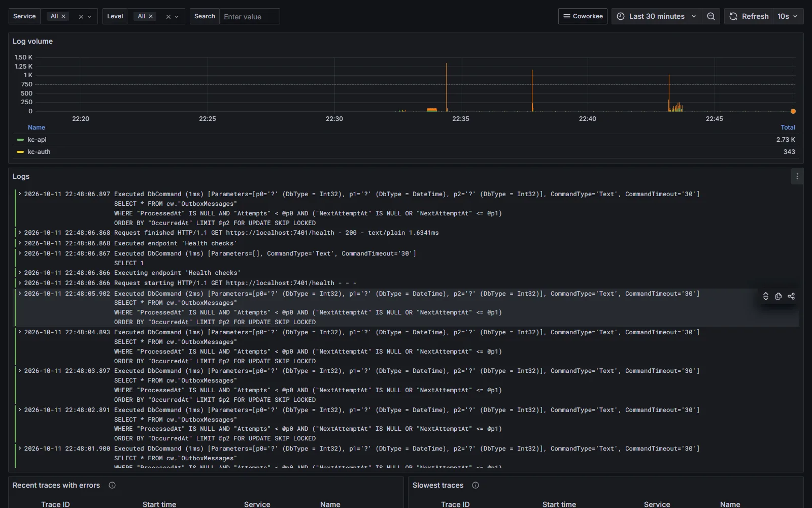The image size is (812, 508).
Task: Focus the Search 'Enter value' field
Action: [249, 16]
